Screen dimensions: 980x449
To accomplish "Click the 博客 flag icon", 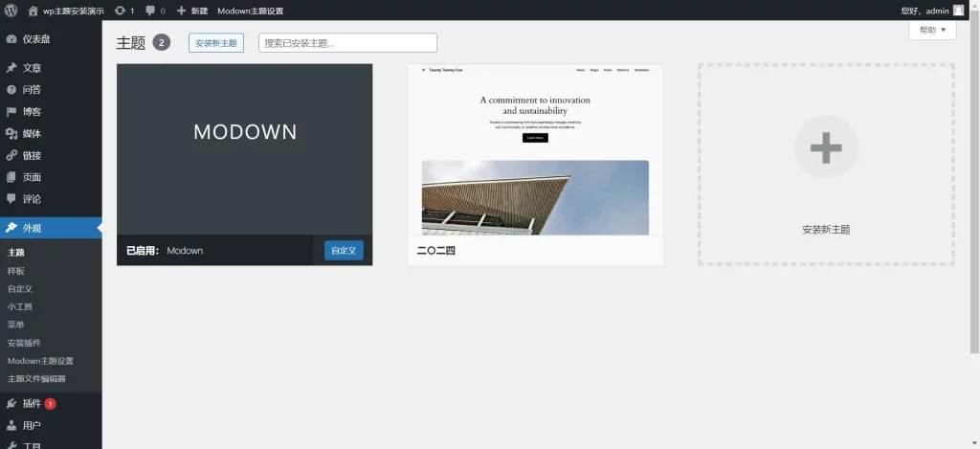I will point(11,111).
